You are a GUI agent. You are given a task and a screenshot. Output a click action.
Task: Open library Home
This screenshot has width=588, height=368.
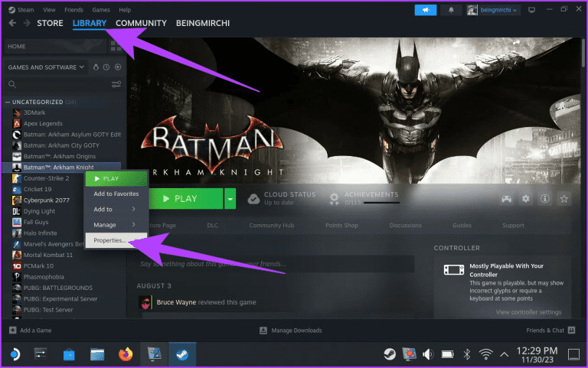pos(55,46)
